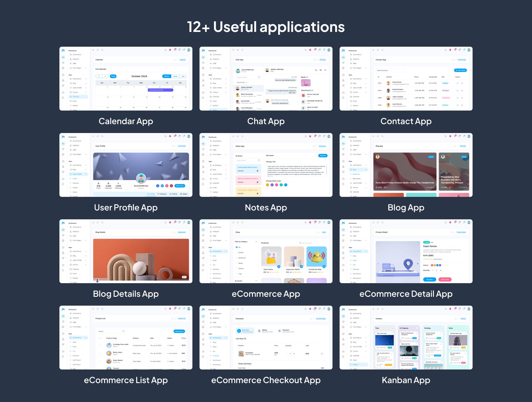This screenshot has height=402, width=532.
Task: Switch calendar to Day view
Action: [183, 76]
